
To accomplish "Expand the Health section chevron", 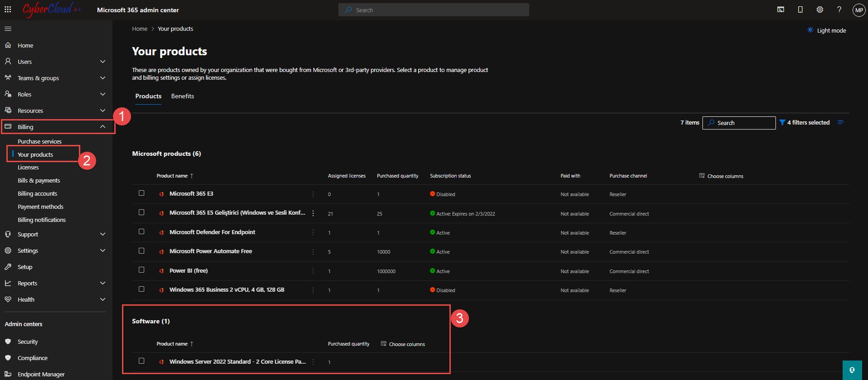I will point(102,299).
